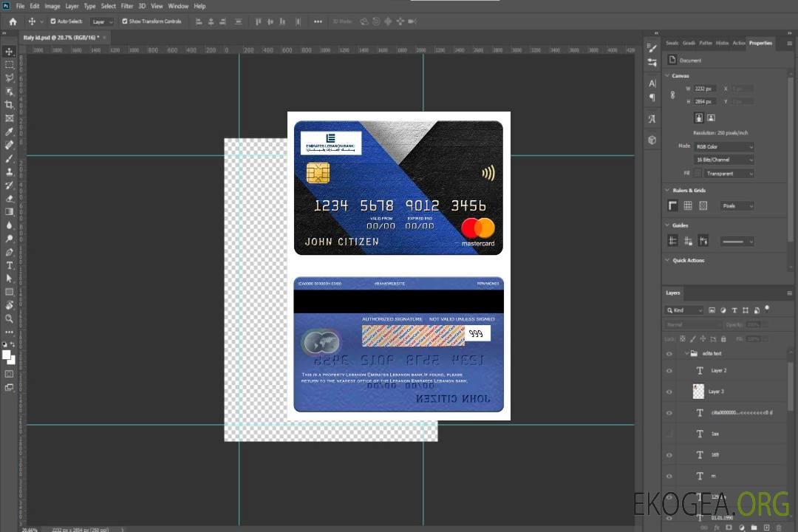This screenshot has width=798, height=532.
Task: Create a new layer button
Action: coord(766,528)
